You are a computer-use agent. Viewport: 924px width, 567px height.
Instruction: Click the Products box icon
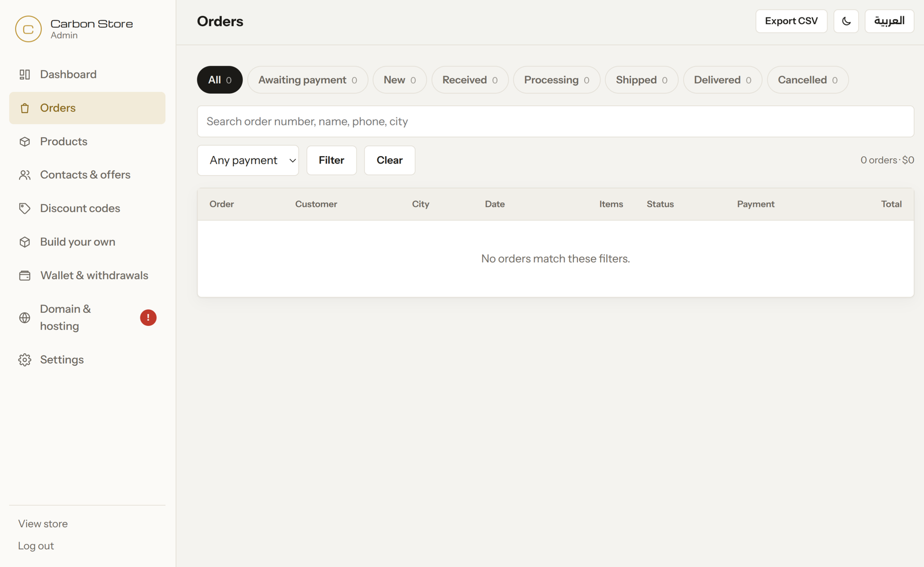click(x=25, y=142)
